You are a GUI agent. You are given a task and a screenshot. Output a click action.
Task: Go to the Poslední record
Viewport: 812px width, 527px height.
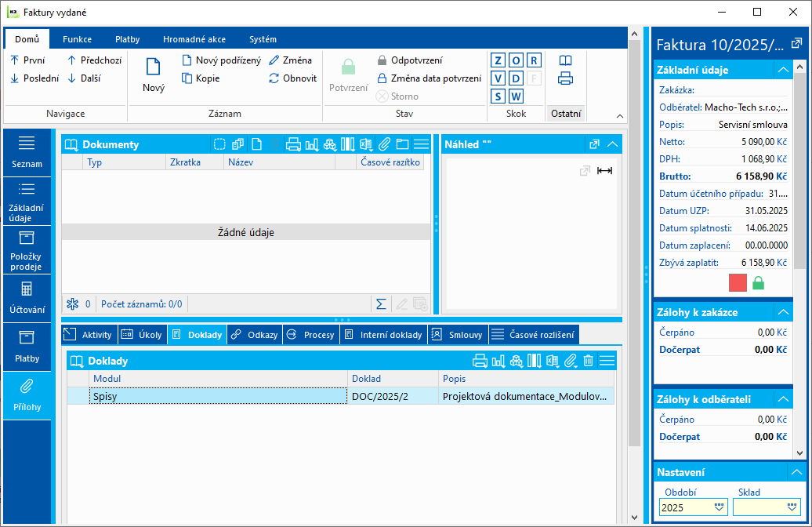[34, 78]
